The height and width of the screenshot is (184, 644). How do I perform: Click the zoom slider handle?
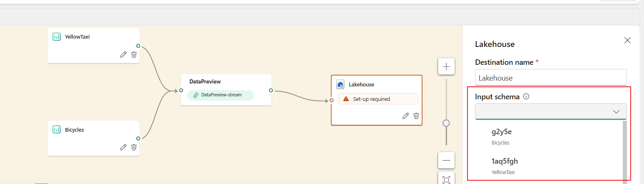(x=446, y=123)
